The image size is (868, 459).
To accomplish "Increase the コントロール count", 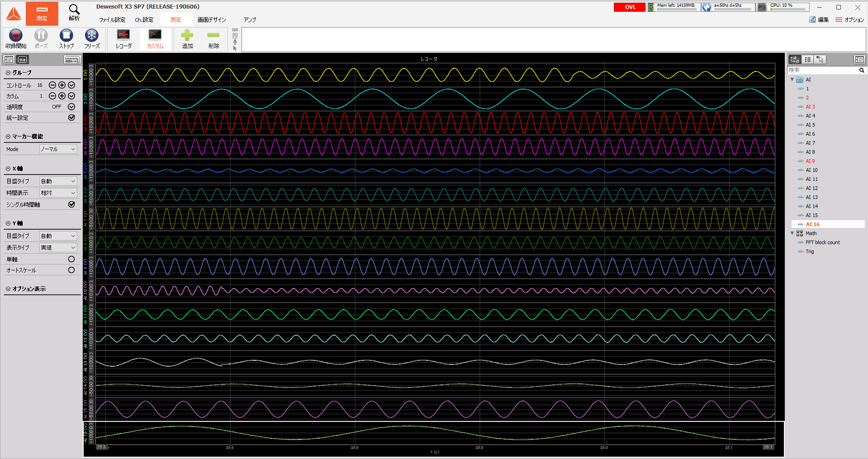I will (62, 85).
